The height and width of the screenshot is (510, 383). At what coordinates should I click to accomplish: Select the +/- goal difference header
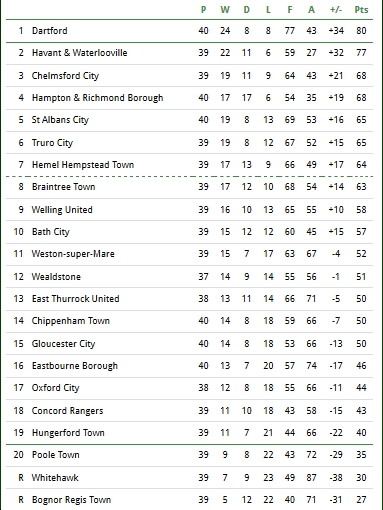(336, 10)
